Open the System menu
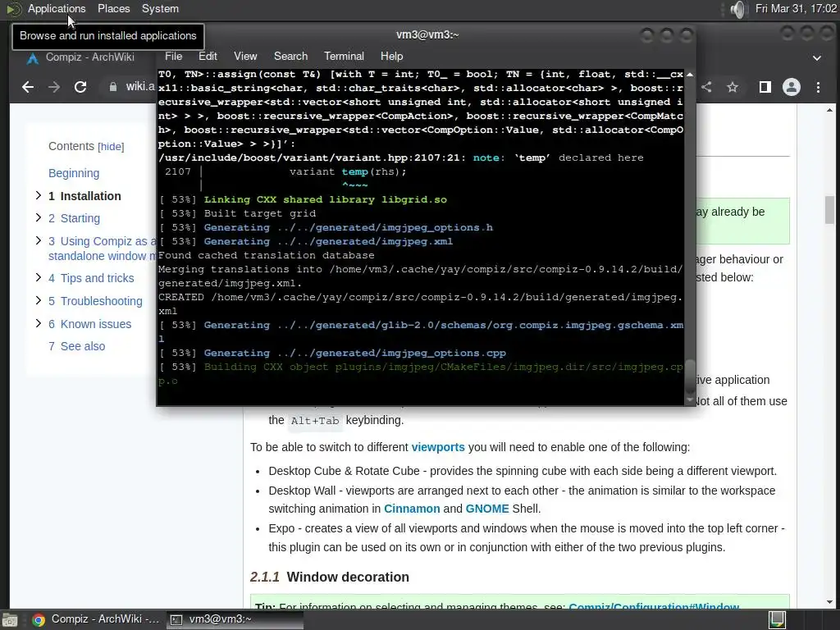The width and height of the screenshot is (840, 630). (x=160, y=8)
